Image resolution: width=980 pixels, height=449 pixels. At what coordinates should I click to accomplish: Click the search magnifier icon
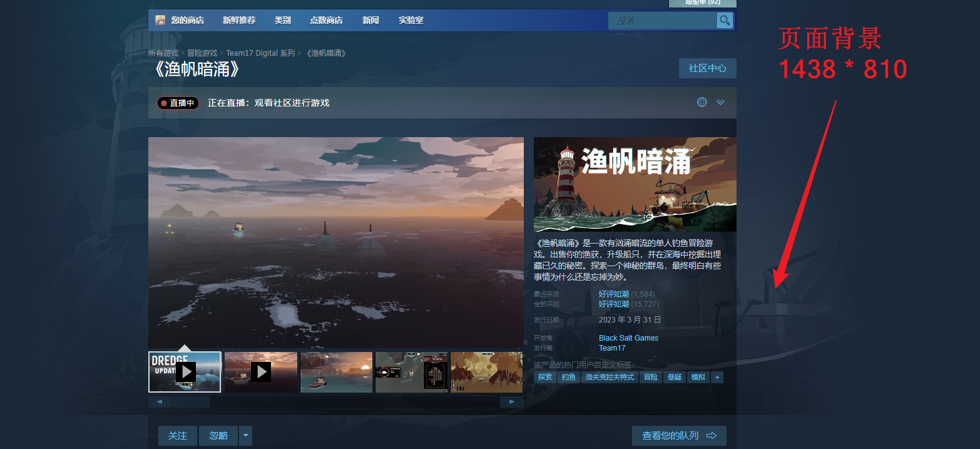tap(724, 20)
